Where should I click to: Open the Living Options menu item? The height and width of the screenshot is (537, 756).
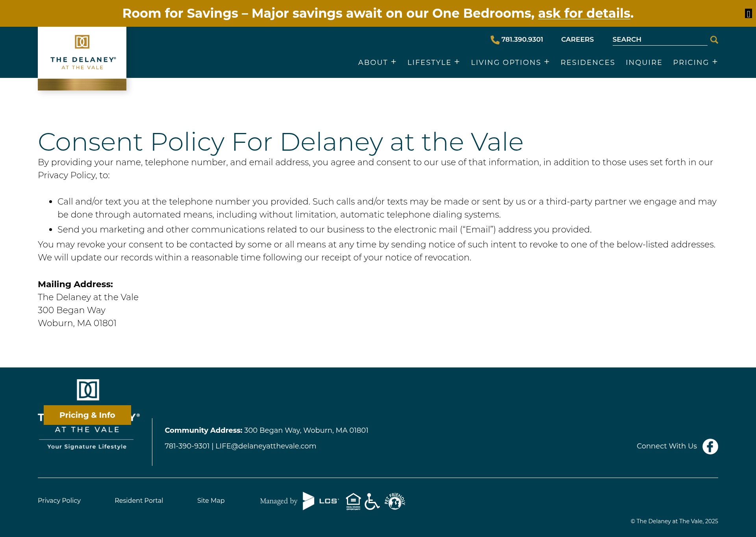pyautogui.click(x=506, y=63)
